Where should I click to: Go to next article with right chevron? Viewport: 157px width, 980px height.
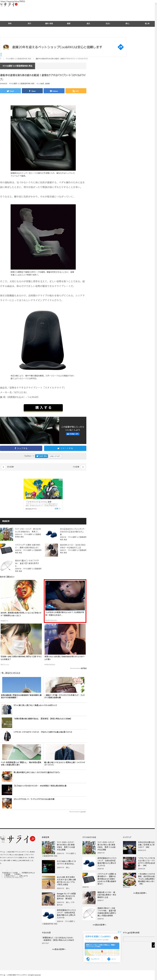pos(83,467)
